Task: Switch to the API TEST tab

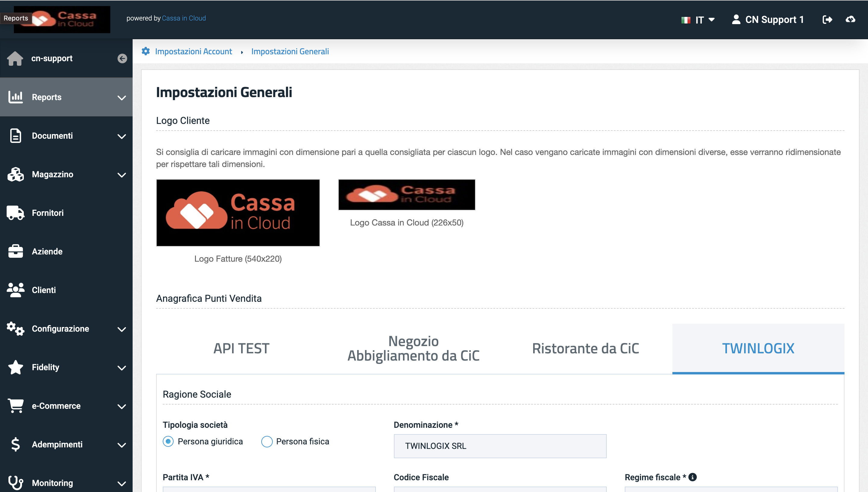Action: coord(241,348)
